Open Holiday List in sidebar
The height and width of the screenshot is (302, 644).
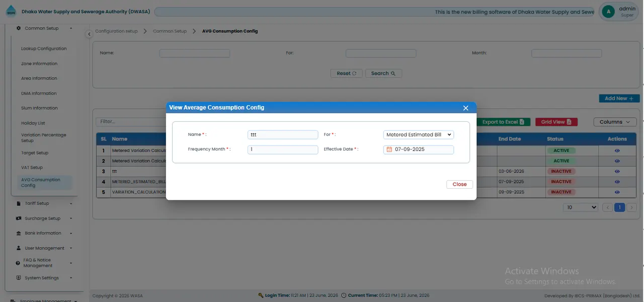pyautogui.click(x=33, y=123)
